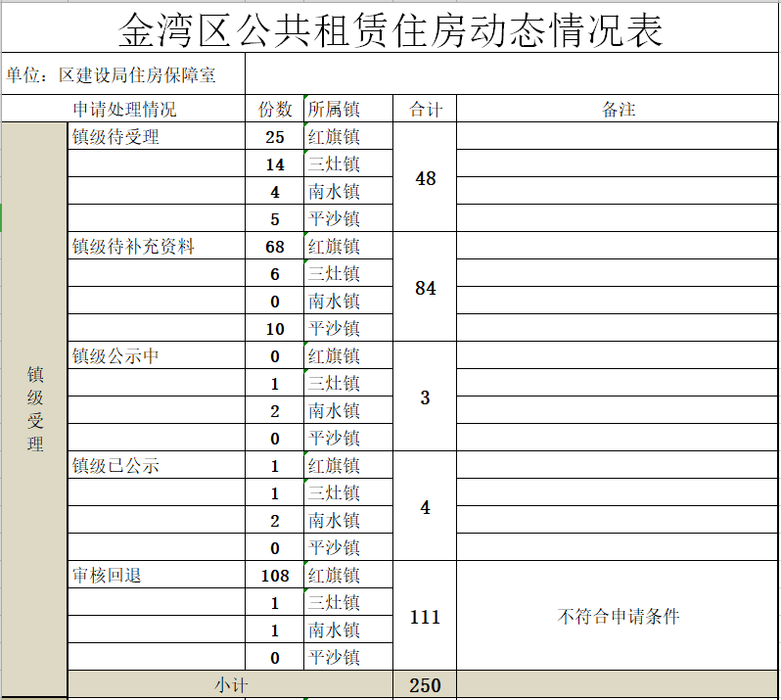Select the 申请处理情况 header cell

[124, 110]
